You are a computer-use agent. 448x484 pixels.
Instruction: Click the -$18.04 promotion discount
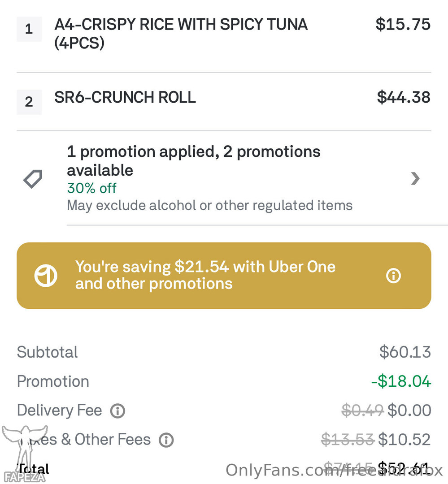(x=401, y=381)
